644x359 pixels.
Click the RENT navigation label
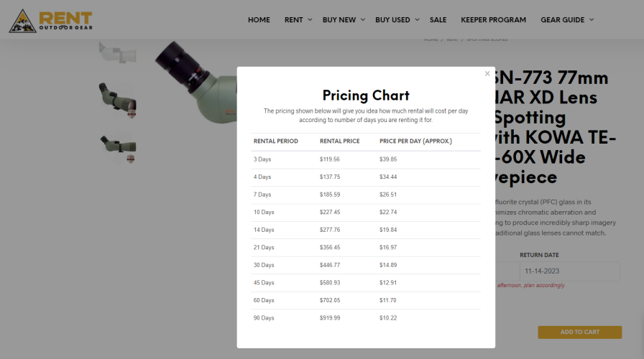coord(294,19)
